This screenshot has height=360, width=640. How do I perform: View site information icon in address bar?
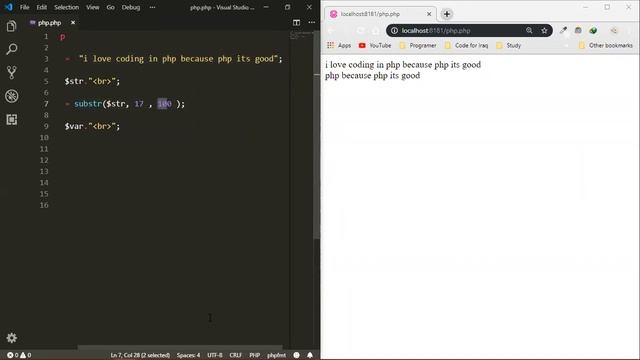coord(394,31)
